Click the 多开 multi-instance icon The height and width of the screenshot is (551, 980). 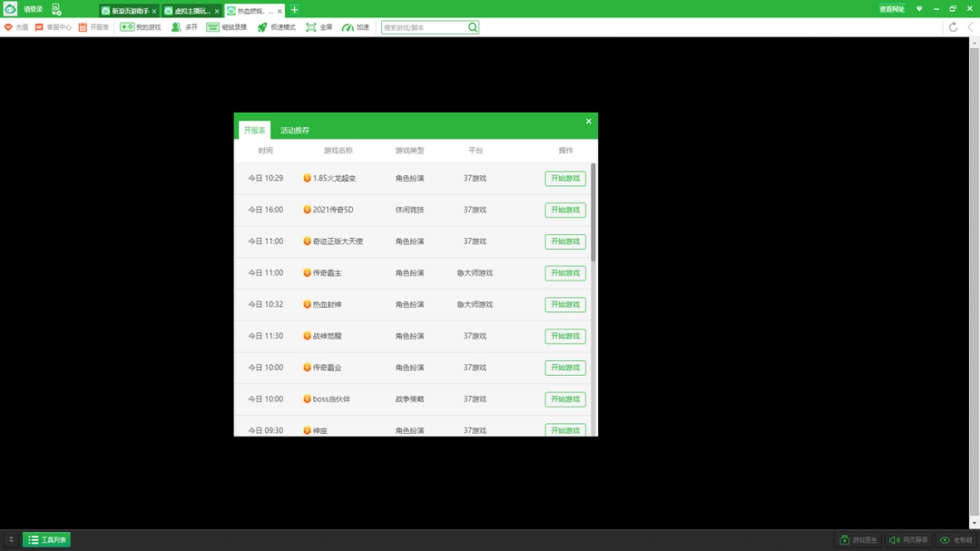(x=176, y=27)
